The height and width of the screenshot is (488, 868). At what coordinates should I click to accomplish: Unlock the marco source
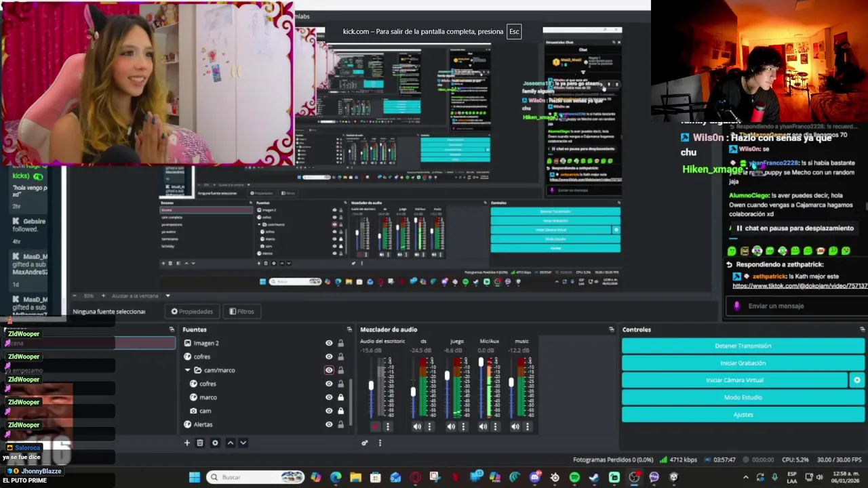(x=340, y=397)
